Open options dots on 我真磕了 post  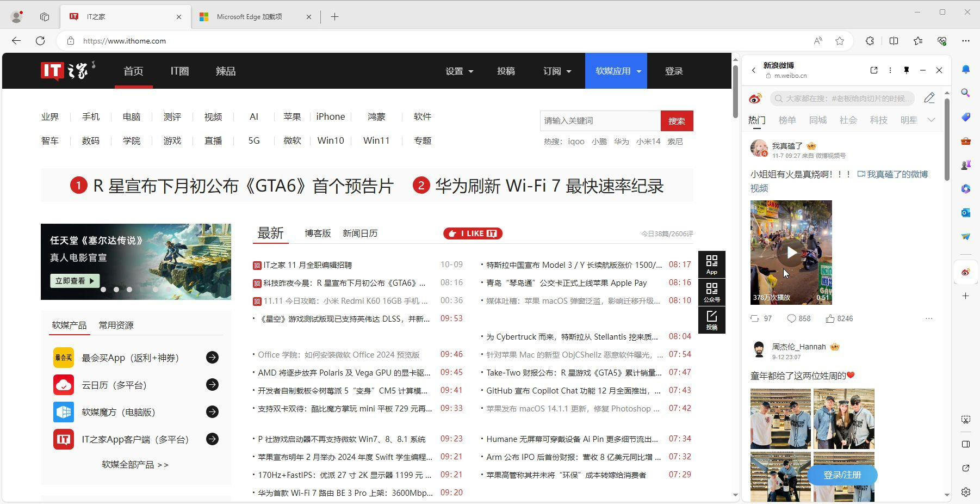[929, 318]
